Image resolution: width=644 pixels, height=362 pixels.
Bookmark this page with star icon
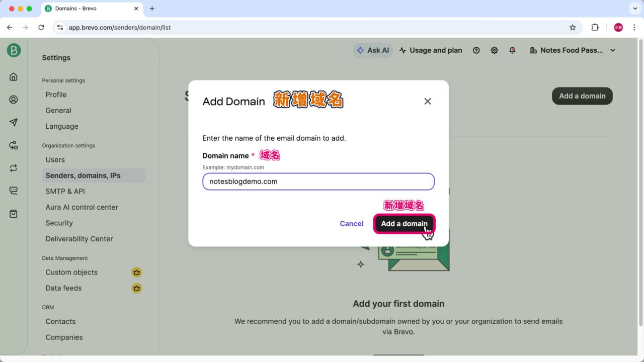tap(572, 28)
